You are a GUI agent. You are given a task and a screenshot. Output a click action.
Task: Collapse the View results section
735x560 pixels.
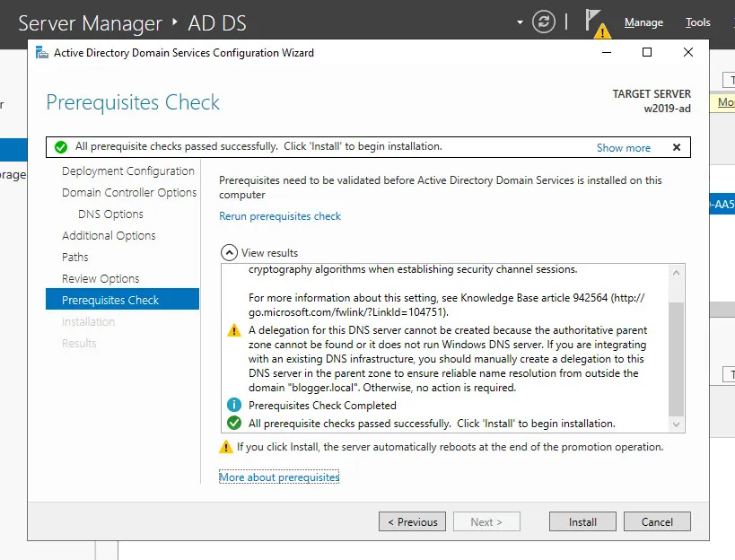[x=230, y=253]
